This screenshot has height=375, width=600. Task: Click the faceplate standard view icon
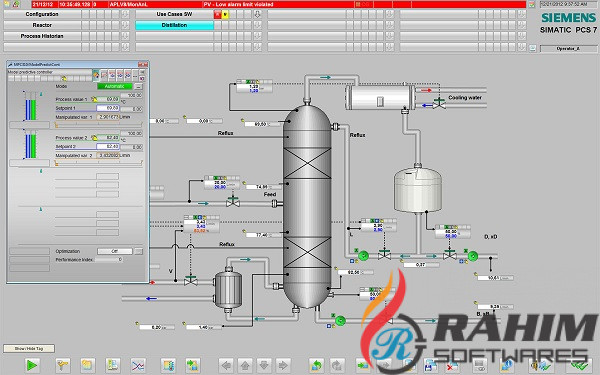[x=96, y=75]
